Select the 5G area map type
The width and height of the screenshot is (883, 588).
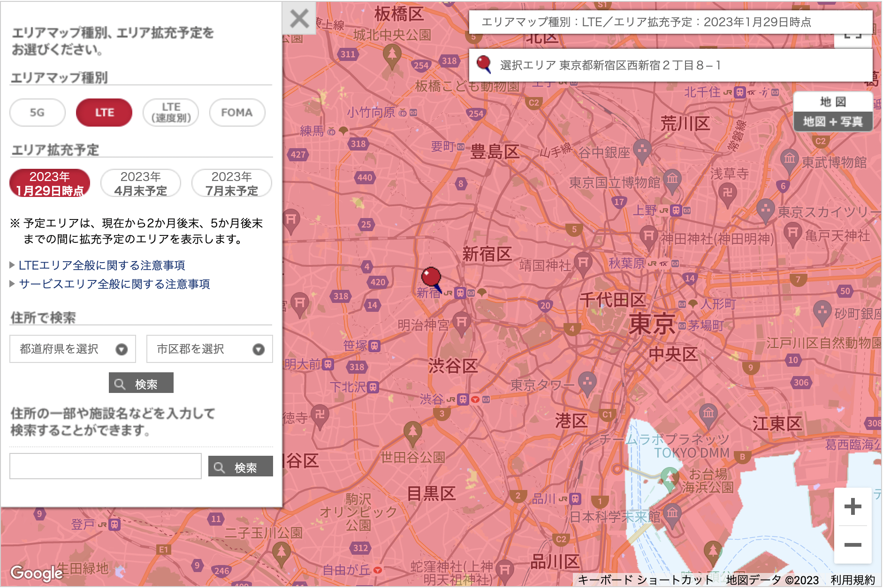tap(37, 113)
